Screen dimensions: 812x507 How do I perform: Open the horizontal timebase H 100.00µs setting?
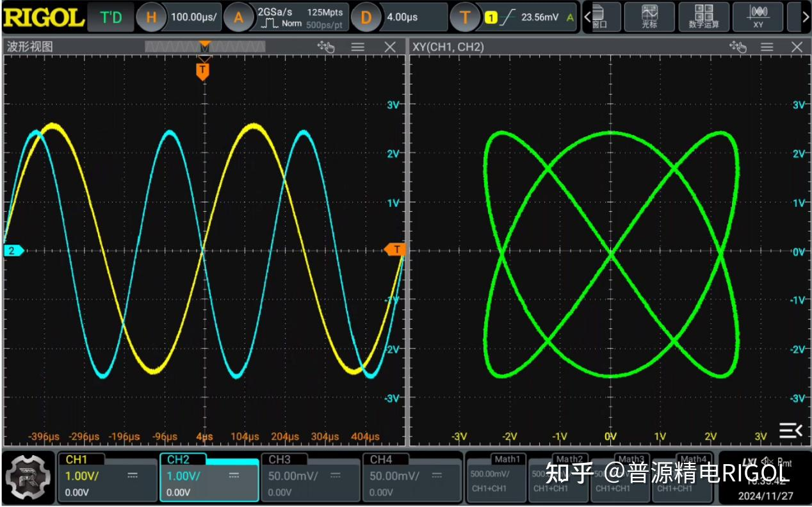point(179,17)
